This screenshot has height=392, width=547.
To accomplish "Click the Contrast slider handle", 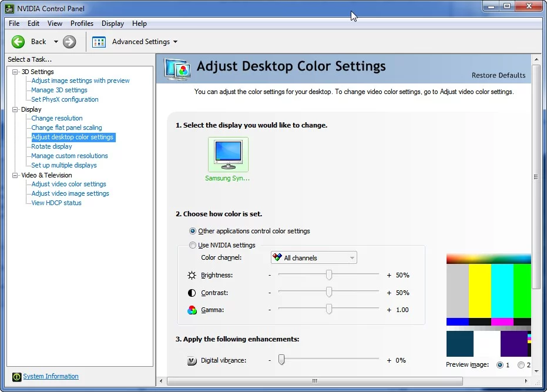I will [x=329, y=292].
